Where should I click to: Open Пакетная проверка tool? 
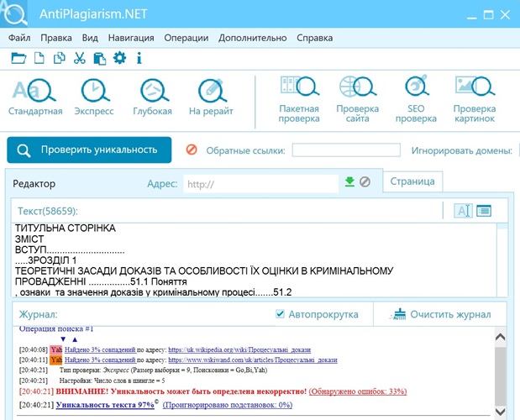coord(299,99)
